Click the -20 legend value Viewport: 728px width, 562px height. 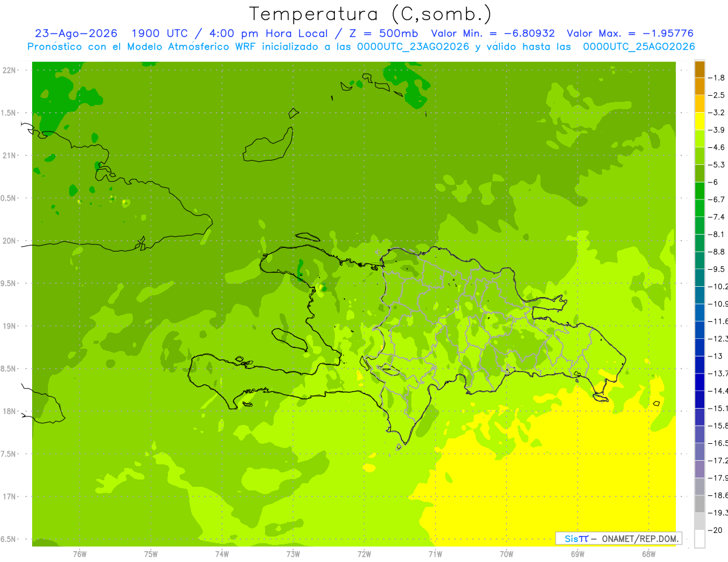click(x=716, y=530)
